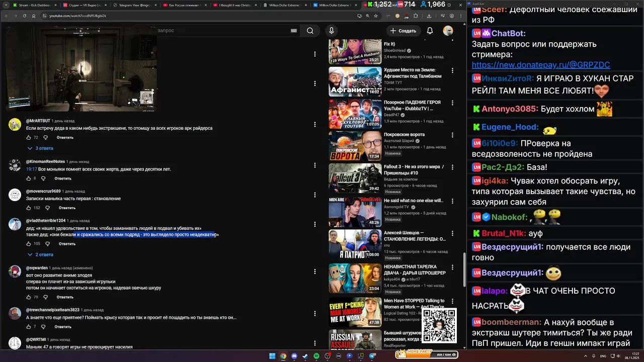This screenshot has width=644, height=362.
Task: Activate voice search microphone on YouTube
Action: tap(331, 31)
